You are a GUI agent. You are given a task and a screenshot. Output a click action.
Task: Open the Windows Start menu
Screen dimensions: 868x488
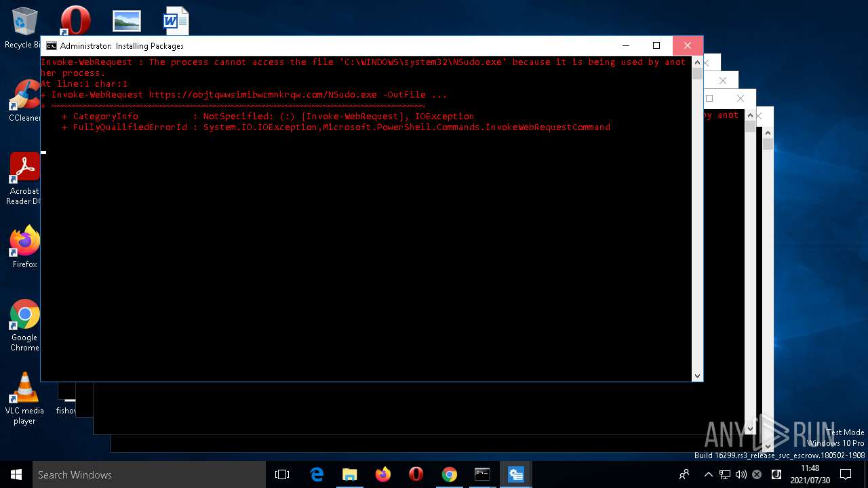click(x=16, y=474)
